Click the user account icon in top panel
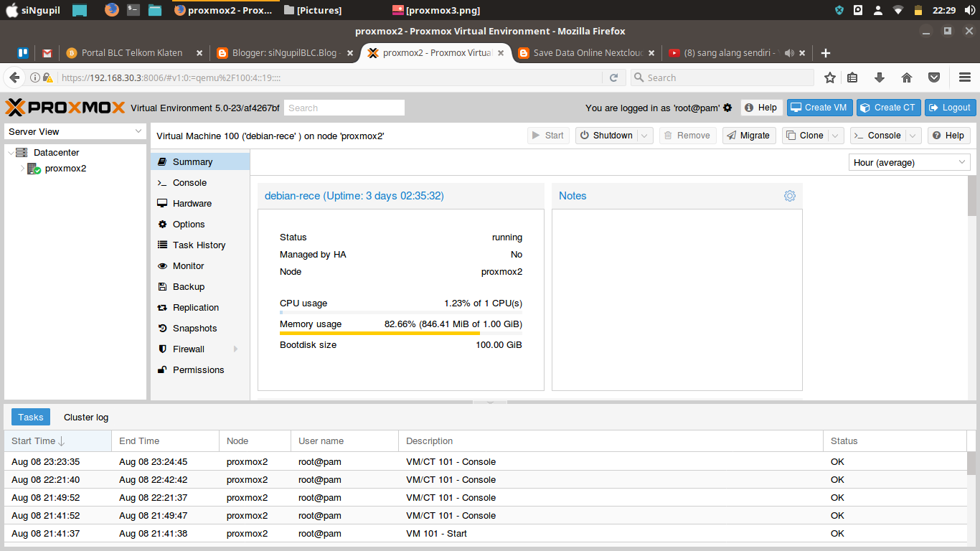Screen dimensions: 980x551 878,10
